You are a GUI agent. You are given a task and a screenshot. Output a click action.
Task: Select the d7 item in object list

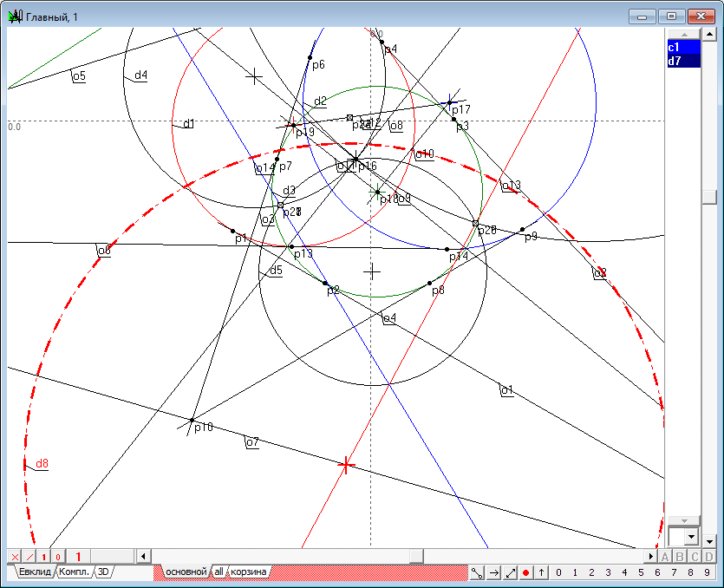pos(684,61)
